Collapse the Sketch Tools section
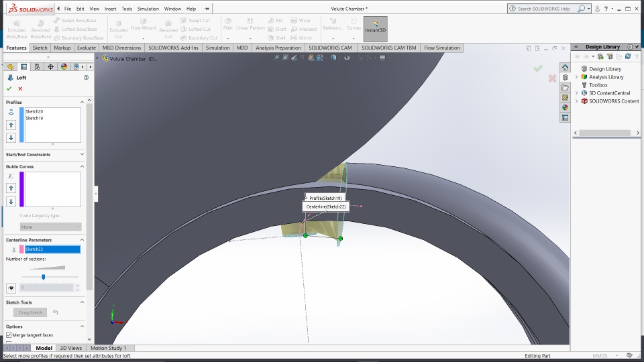The image size is (644, 362). (82, 302)
